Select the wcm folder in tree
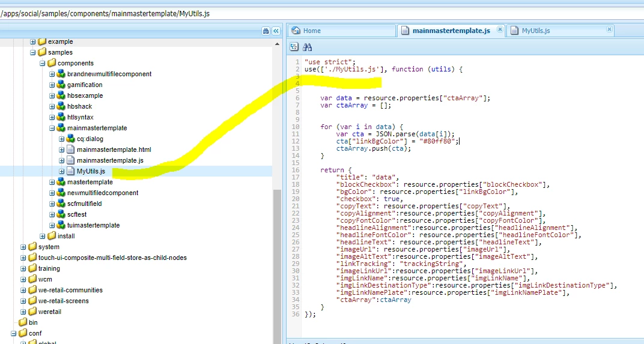This screenshot has height=344, width=644. coord(45,279)
